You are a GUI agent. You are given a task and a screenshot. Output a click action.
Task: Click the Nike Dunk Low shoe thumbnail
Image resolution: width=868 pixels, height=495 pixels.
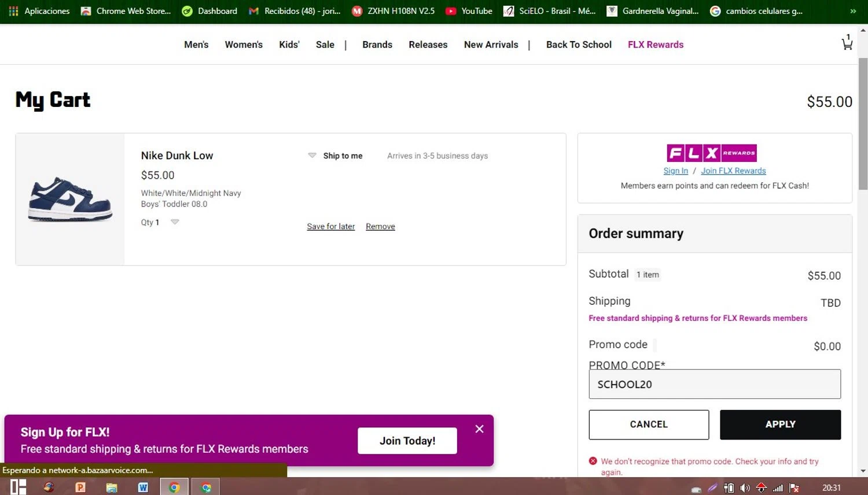click(70, 200)
